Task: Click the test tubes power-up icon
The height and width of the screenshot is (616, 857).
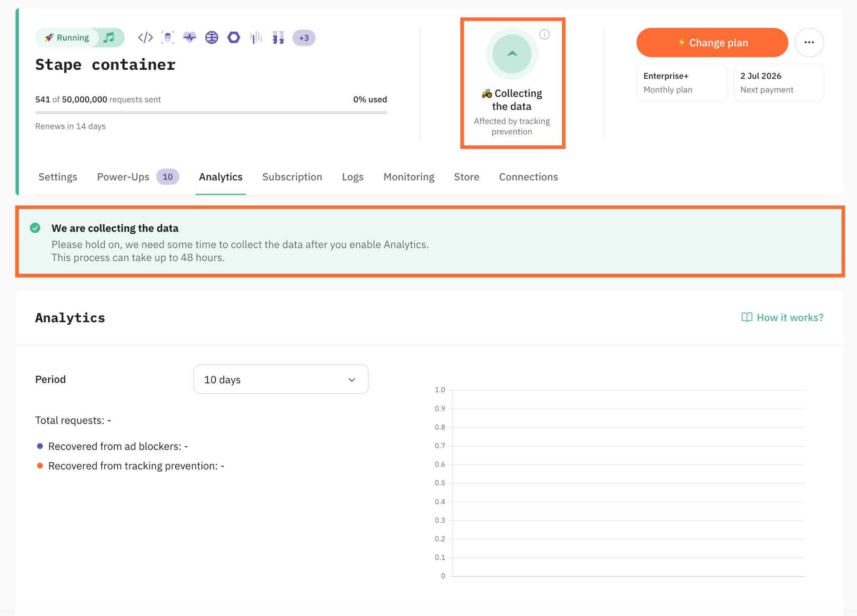Action: point(278,38)
